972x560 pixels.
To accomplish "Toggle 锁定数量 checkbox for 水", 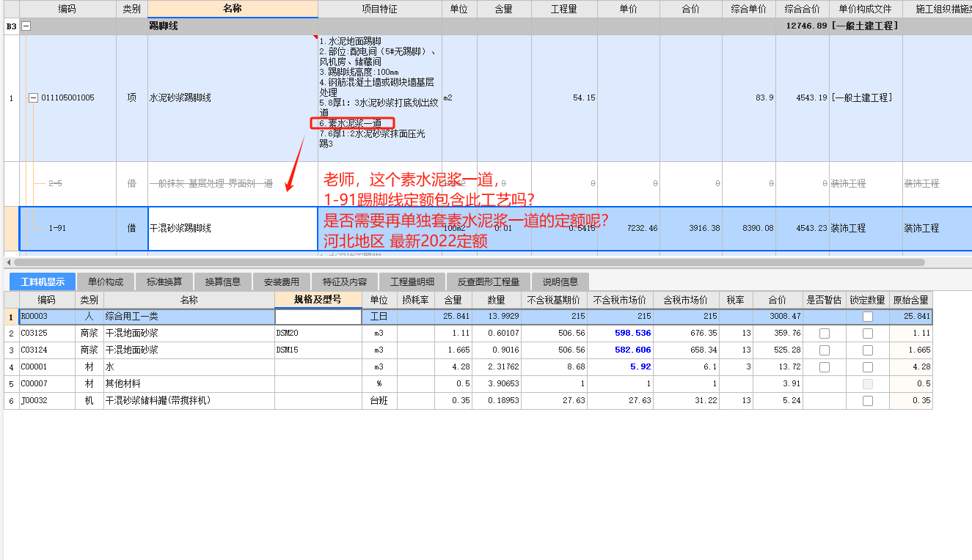I will (868, 366).
